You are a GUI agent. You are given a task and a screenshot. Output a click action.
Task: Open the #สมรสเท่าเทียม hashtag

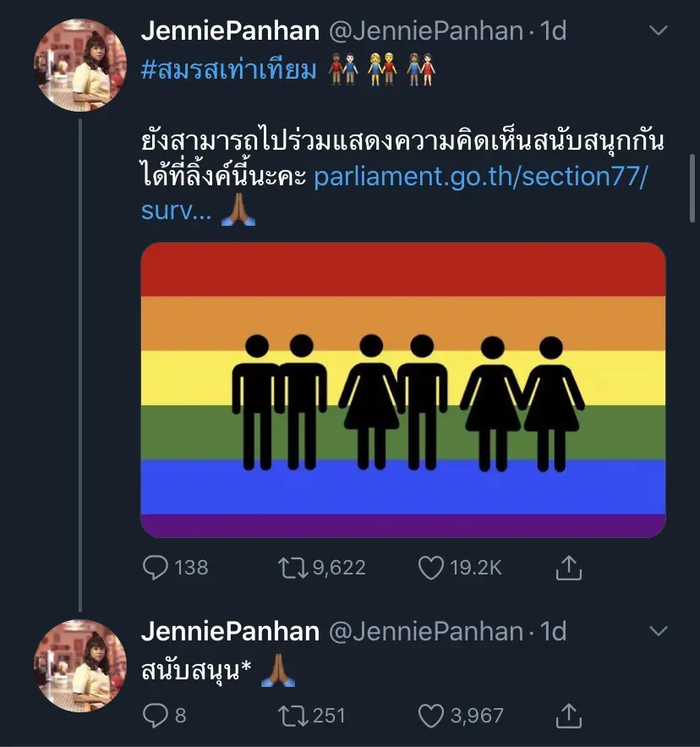click(x=228, y=69)
